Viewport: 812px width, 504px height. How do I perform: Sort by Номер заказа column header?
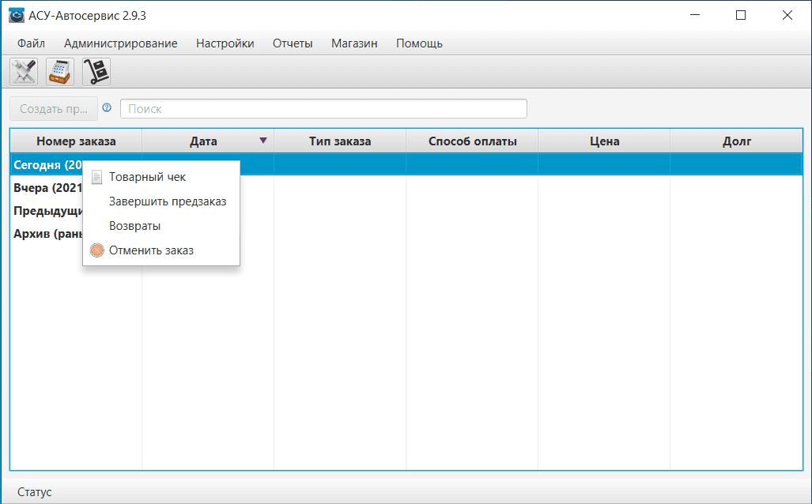pos(76,141)
